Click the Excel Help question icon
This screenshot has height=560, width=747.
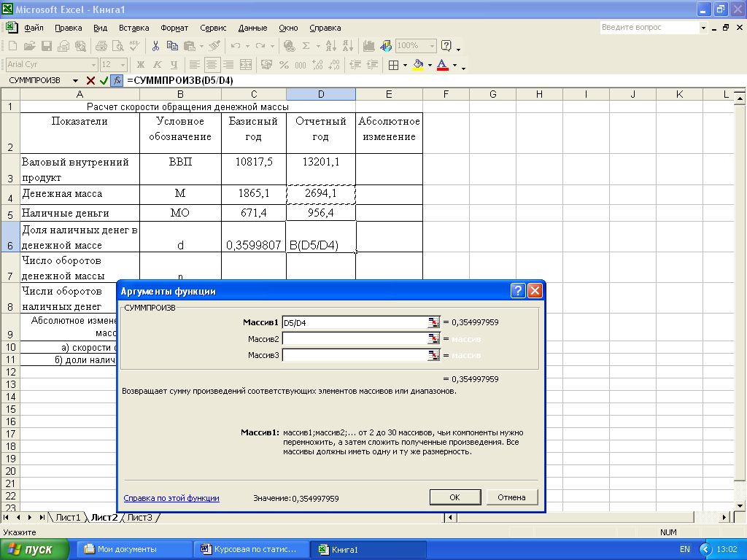point(446,46)
